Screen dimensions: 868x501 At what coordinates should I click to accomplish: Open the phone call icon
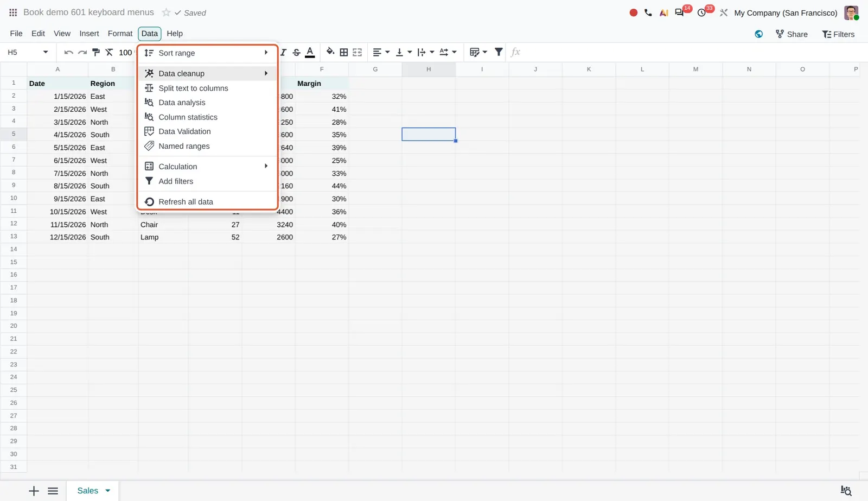648,12
